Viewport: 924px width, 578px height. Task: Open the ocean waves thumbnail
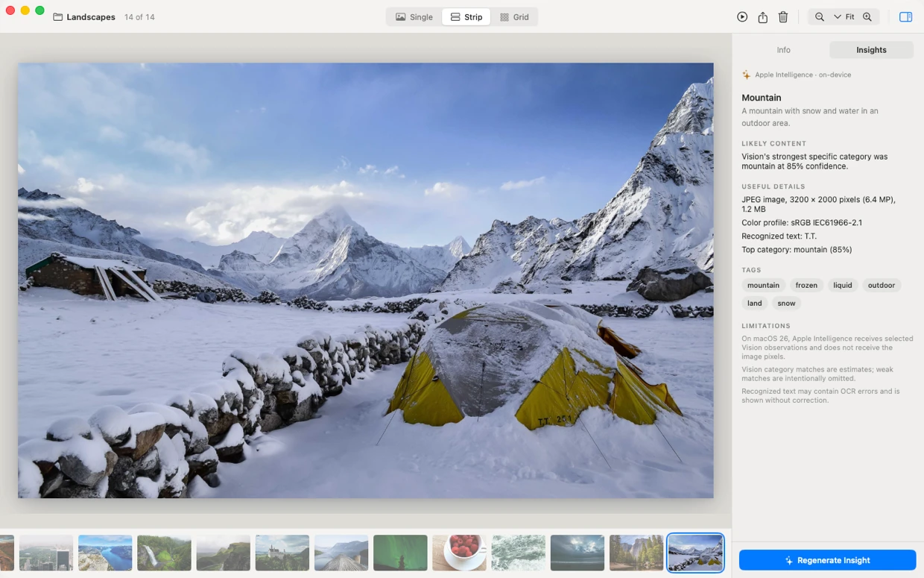519,553
